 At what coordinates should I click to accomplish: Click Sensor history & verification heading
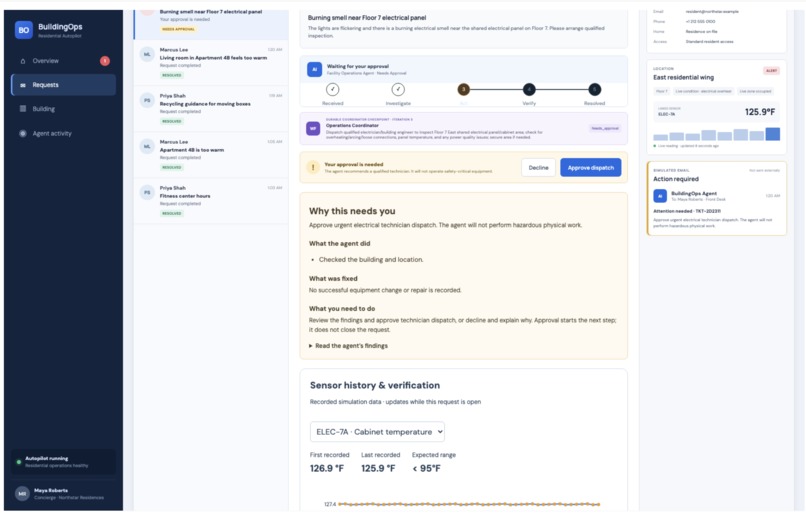click(x=375, y=385)
